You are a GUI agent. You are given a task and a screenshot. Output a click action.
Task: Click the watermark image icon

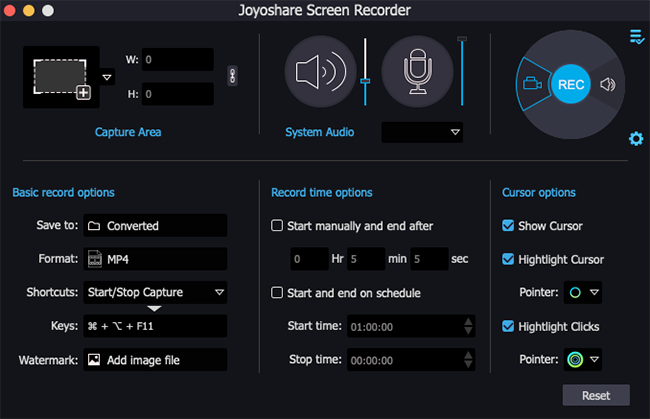94,360
